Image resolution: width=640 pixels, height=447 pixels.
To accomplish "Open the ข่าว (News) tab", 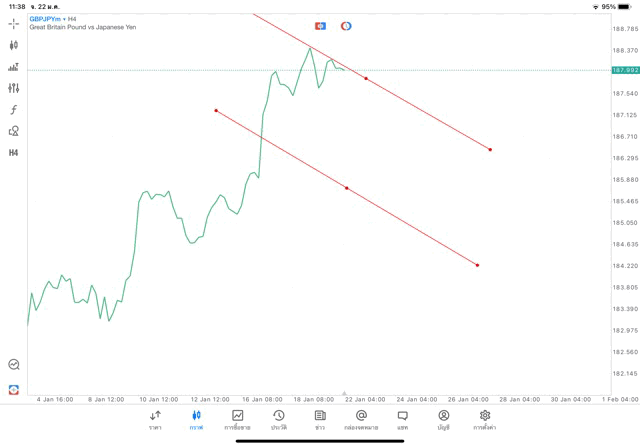I will (320, 420).
